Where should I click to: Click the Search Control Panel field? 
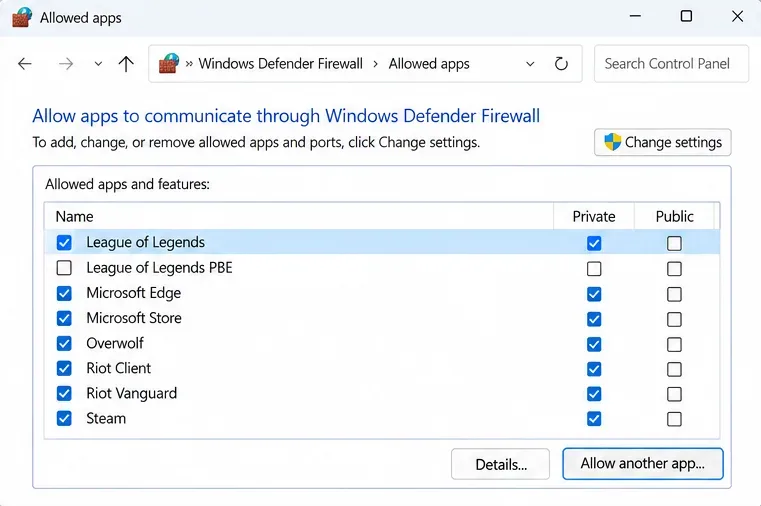click(671, 64)
